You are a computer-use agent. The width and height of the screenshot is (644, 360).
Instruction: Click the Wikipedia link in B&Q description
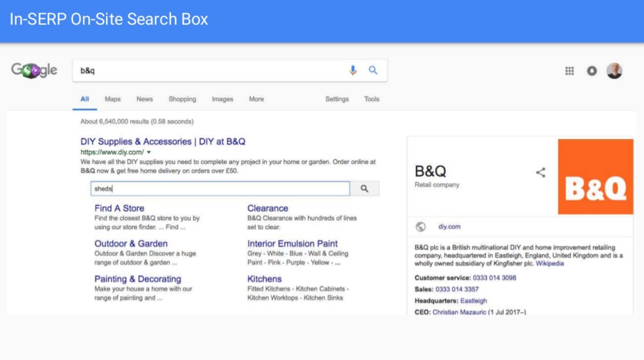(x=550, y=263)
